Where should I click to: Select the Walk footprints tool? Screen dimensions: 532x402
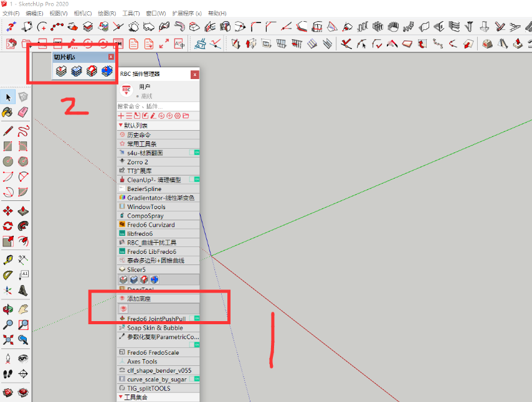(8, 373)
